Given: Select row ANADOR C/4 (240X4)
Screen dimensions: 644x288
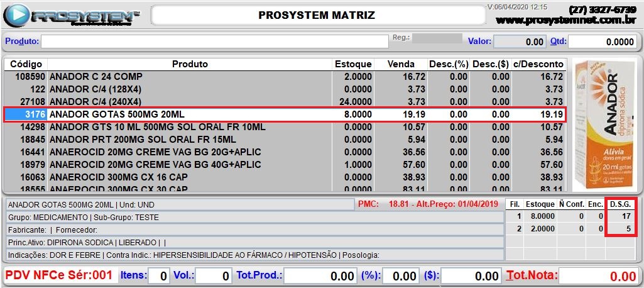Looking at the screenshot, I should click(284, 101).
